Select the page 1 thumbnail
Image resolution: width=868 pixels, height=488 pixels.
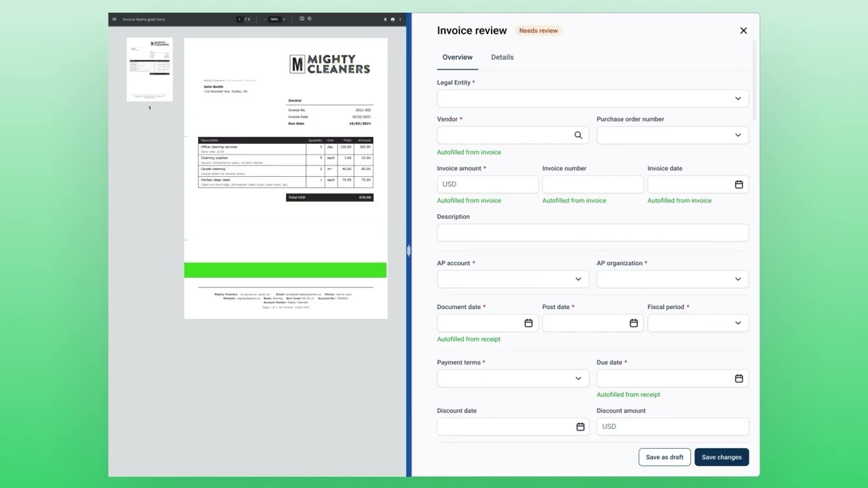(150, 69)
